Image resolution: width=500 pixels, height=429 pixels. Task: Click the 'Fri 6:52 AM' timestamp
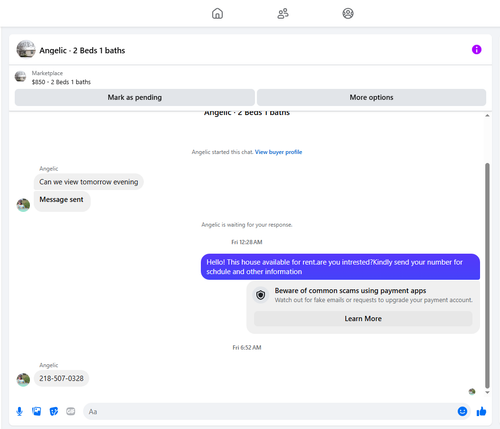247,347
